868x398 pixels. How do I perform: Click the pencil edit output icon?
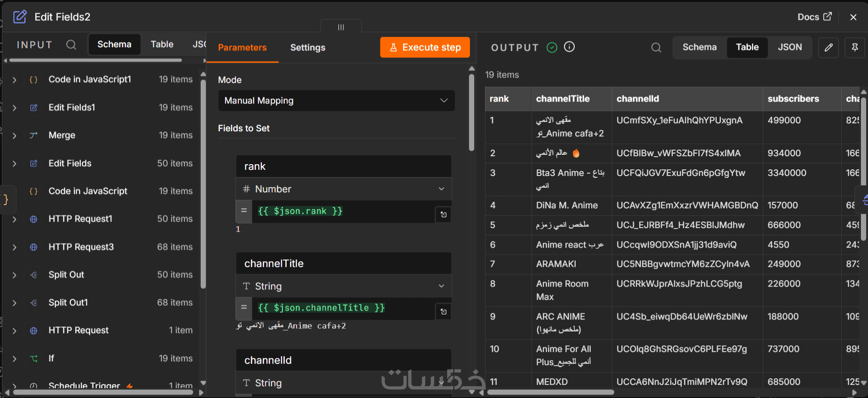829,48
